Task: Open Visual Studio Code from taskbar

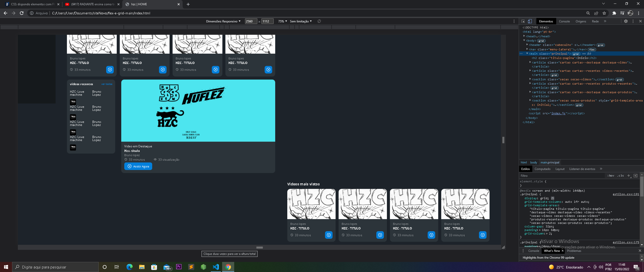Action: point(216,267)
